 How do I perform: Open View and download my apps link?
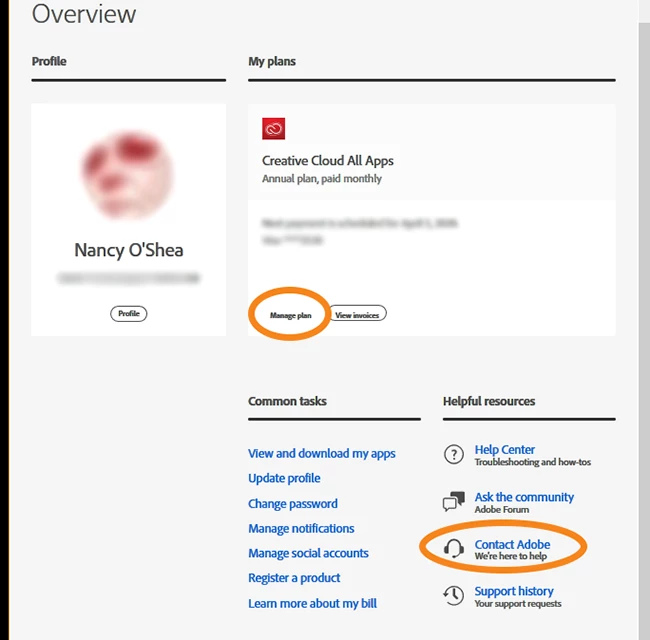point(322,453)
